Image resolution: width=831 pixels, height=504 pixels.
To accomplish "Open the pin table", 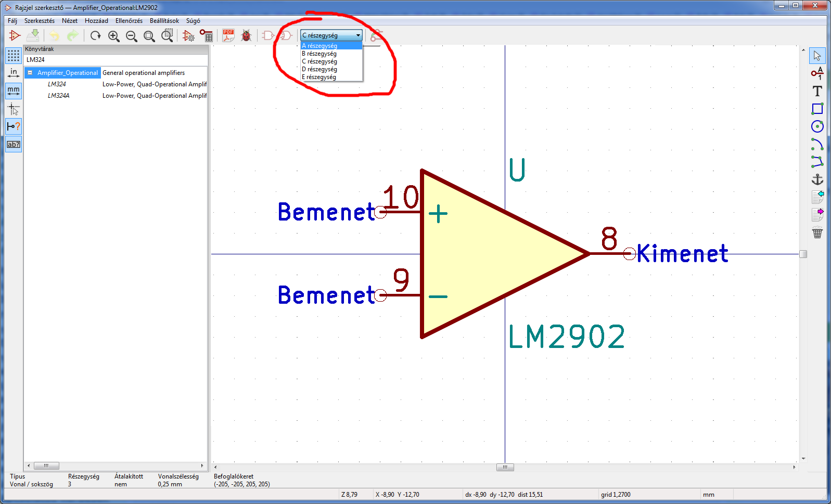I will point(207,35).
